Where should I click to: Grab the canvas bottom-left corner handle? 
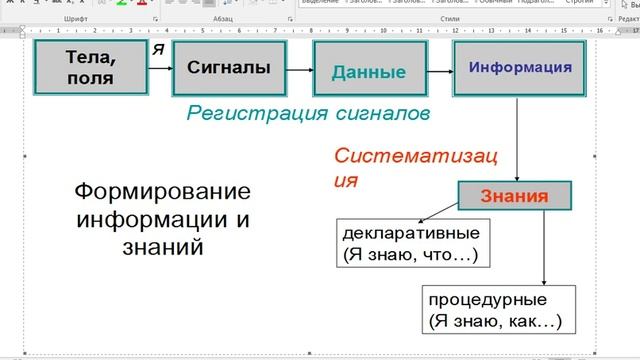pos(25,353)
